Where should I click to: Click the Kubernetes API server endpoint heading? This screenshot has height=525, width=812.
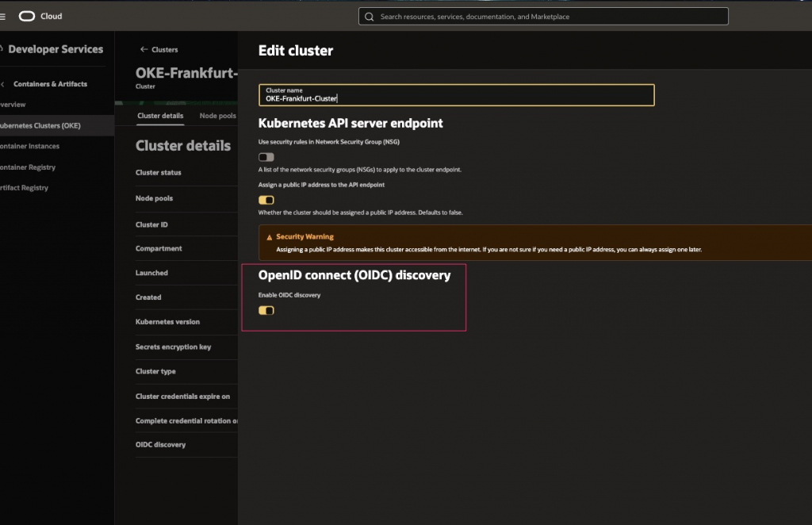tap(350, 123)
